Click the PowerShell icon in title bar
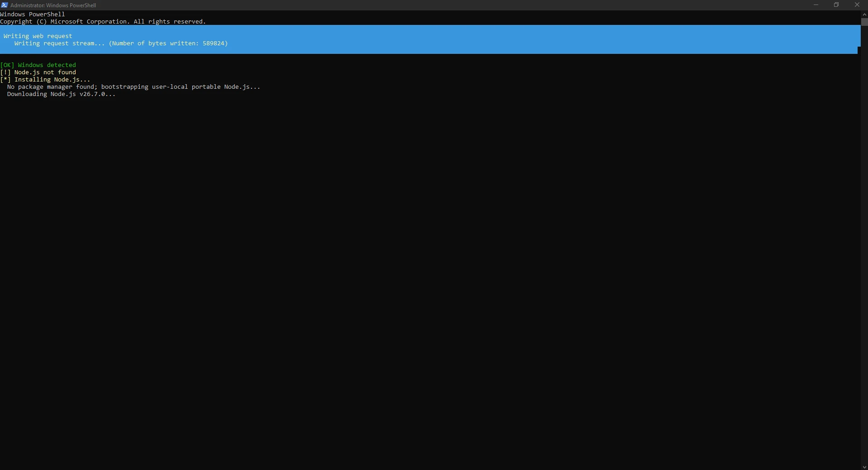This screenshot has height=470, width=868. point(5,5)
